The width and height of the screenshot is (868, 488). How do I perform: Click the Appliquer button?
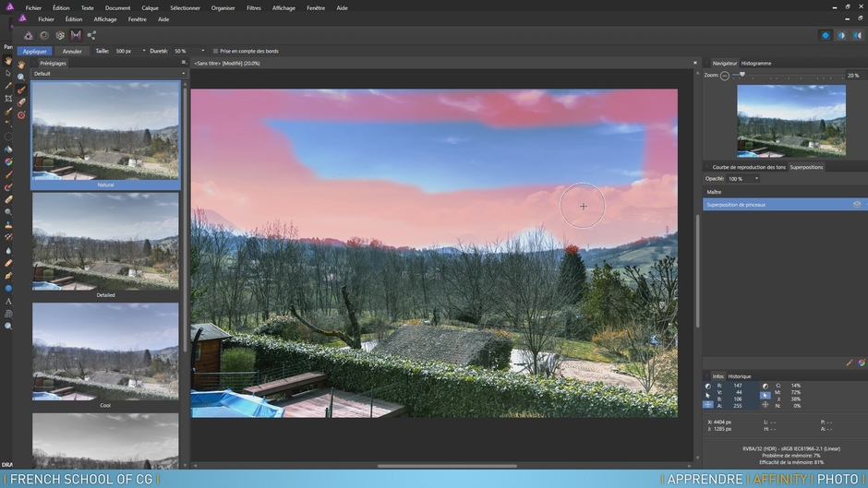click(35, 51)
